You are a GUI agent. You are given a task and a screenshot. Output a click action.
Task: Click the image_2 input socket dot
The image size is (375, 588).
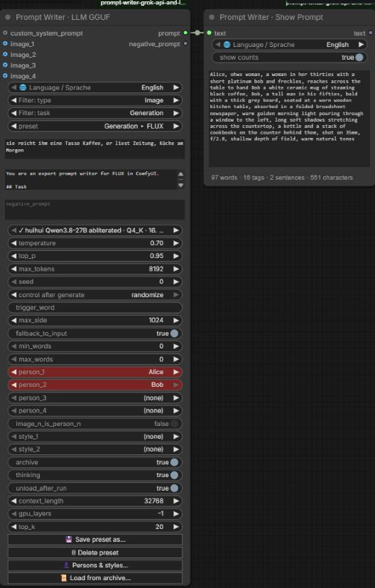[x=5, y=54]
